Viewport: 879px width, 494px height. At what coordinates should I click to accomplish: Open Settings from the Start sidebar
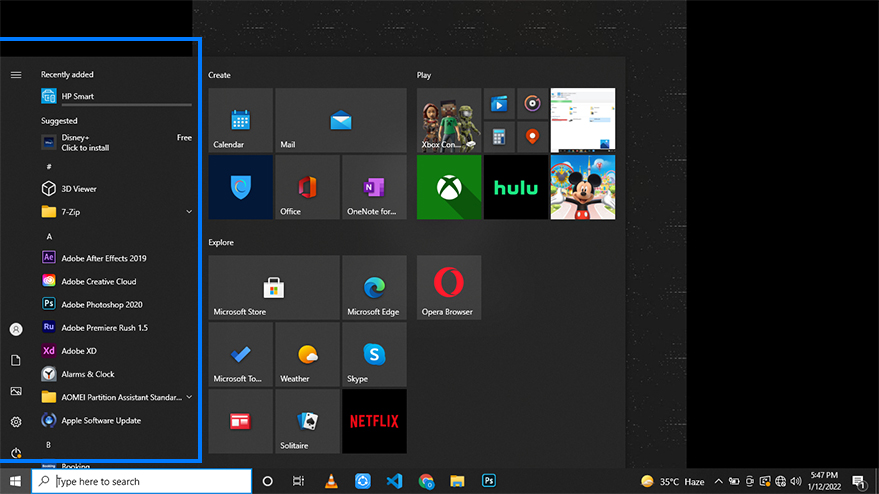(x=16, y=422)
